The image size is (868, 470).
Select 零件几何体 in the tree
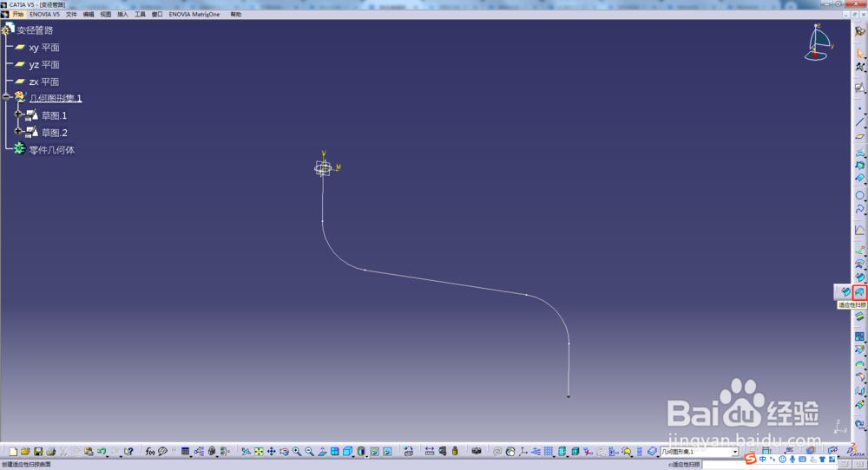click(x=51, y=150)
